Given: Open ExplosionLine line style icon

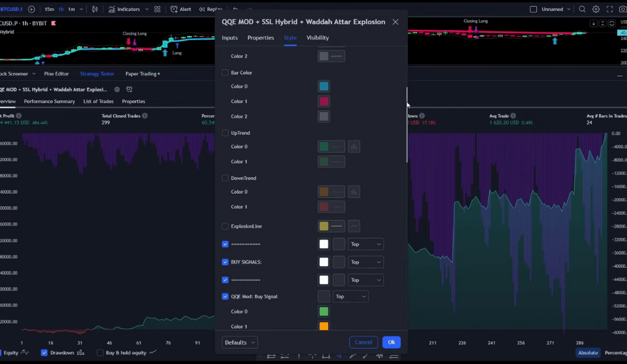Looking at the screenshot, I should pos(354,226).
